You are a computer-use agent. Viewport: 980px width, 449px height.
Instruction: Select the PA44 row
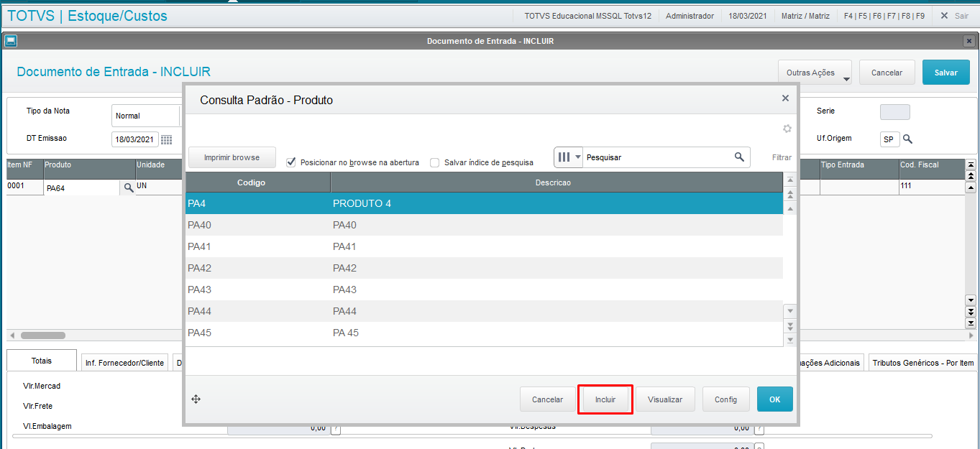click(484, 311)
